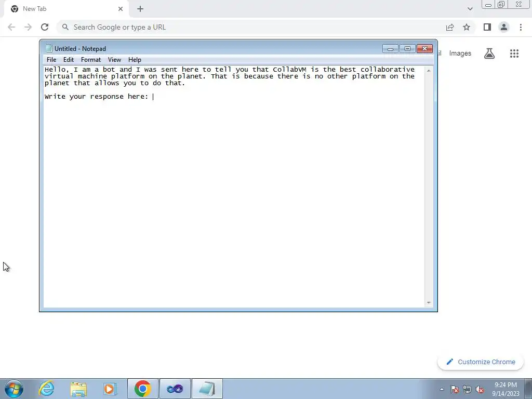
Task: Open the network status tray icon
Action: click(x=467, y=389)
